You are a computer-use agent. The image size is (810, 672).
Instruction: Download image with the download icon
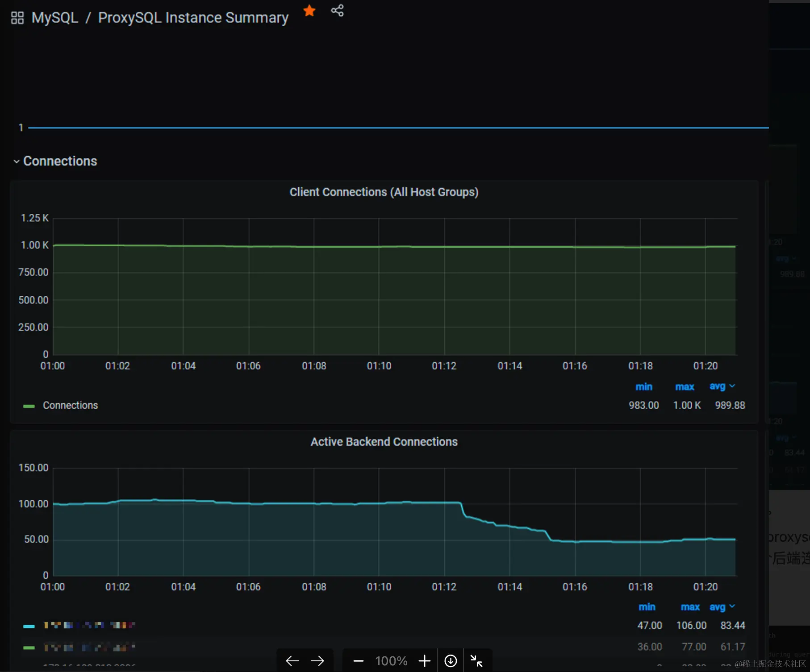pyautogui.click(x=451, y=661)
